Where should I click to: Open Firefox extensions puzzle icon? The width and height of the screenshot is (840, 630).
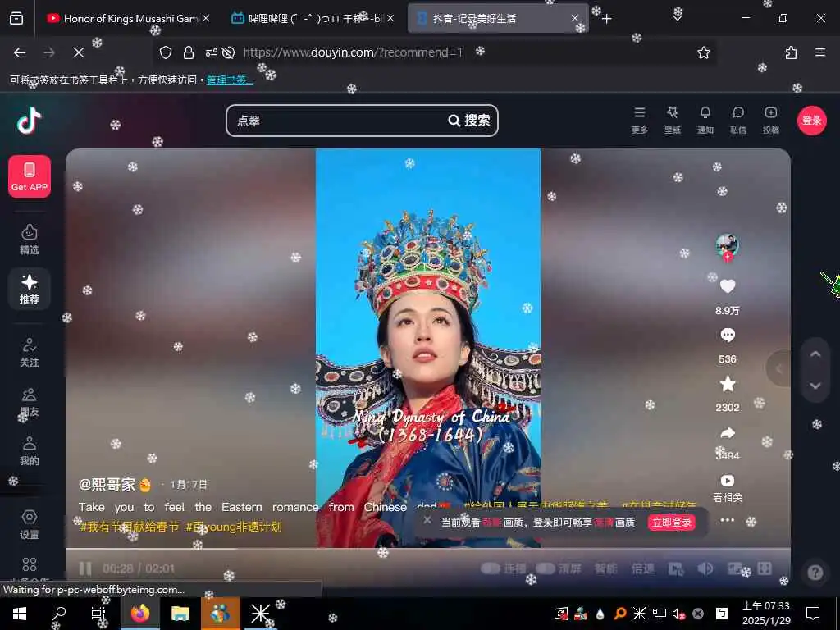point(792,52)
